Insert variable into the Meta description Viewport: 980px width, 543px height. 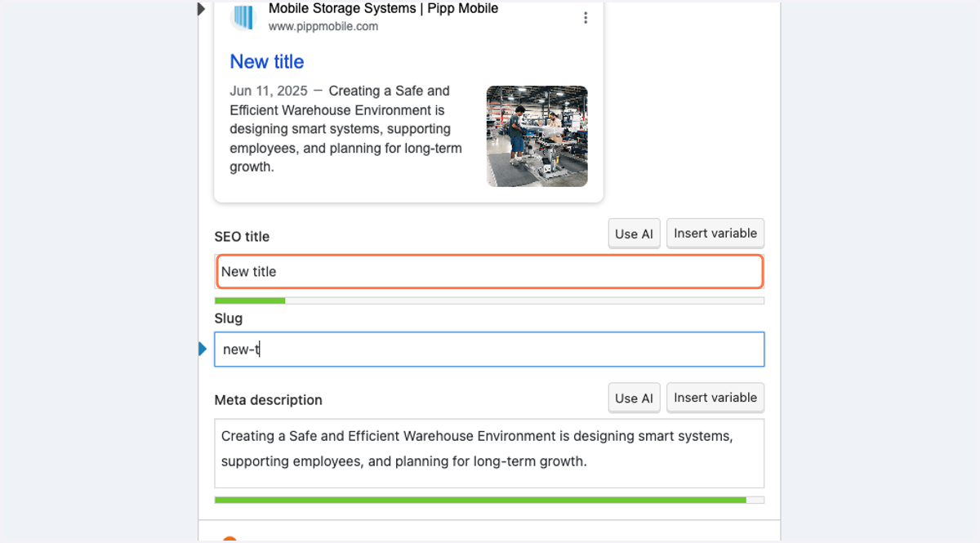point(715,398)
